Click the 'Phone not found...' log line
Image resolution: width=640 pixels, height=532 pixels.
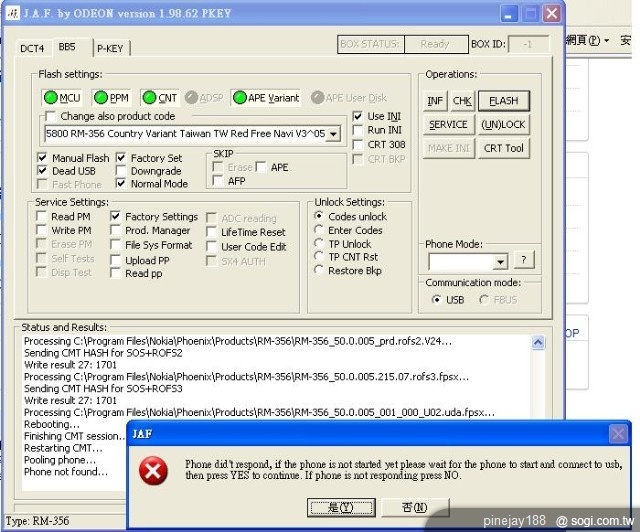click(x=66, y=472)
